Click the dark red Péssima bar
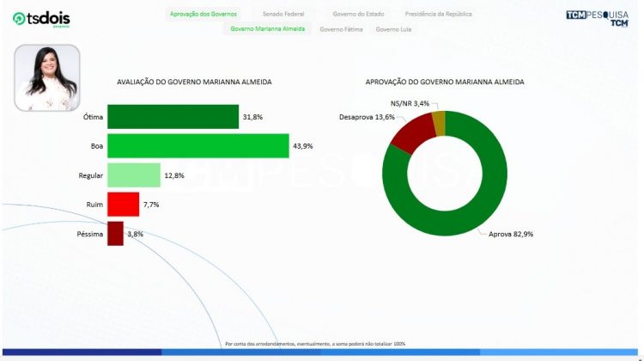 click(115, 234)
